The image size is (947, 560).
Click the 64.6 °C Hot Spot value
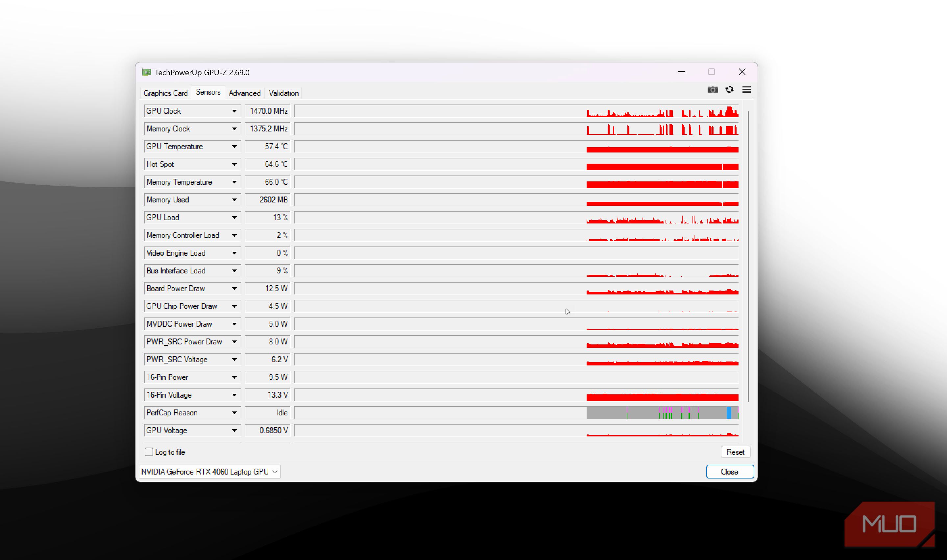point(267,164)
